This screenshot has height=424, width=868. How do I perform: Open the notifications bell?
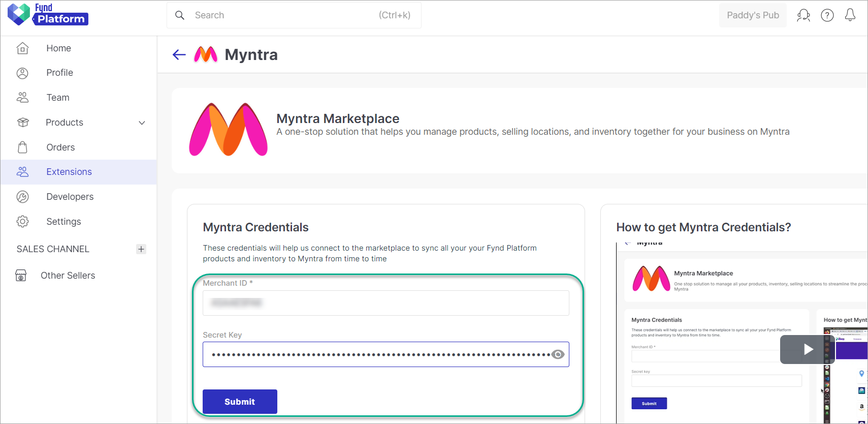coord(850,15)
